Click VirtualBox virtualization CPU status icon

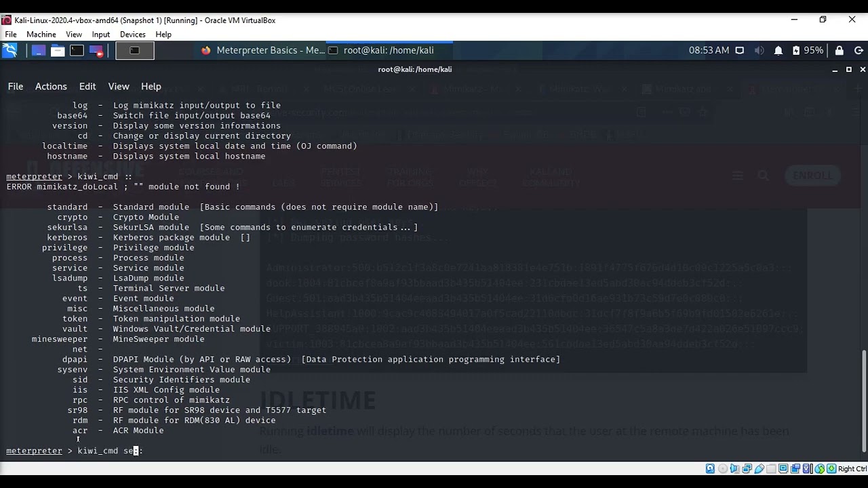(808, 468)
